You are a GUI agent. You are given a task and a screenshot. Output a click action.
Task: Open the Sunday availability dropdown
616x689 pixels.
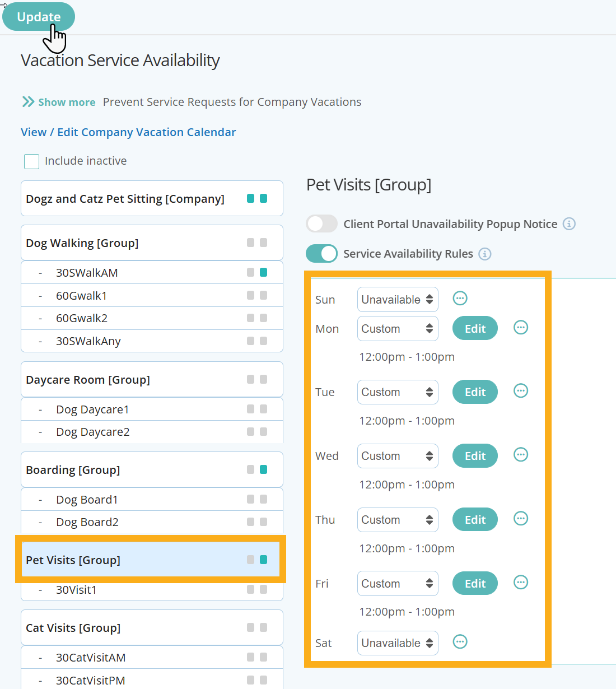coord(397,299)
